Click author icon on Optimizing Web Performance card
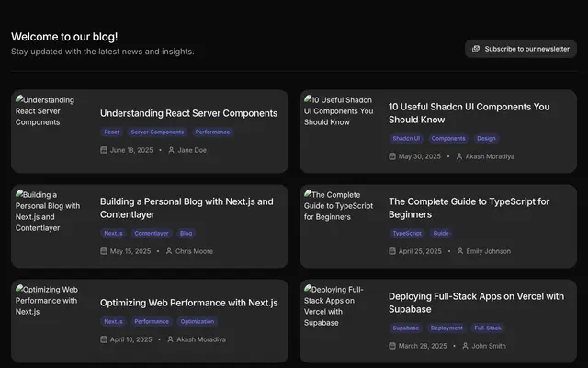Viewport: 588px width, 368px height. [x=170, y=339]
